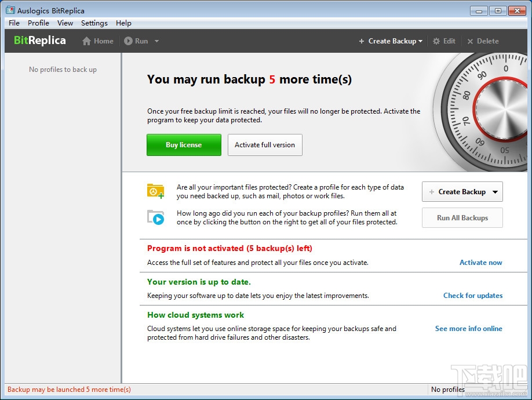The height and width of the screenshot is (400, 532).
Task: Click the yellow backup folder icon
Action: pyautogui.click(x=155, y=191)
